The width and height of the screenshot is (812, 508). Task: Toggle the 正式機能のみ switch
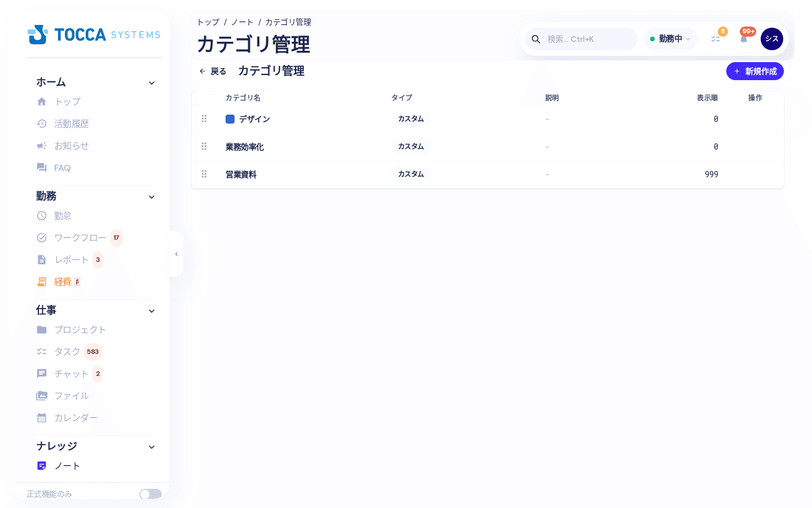pyautogui.click(x=151, y=494)
